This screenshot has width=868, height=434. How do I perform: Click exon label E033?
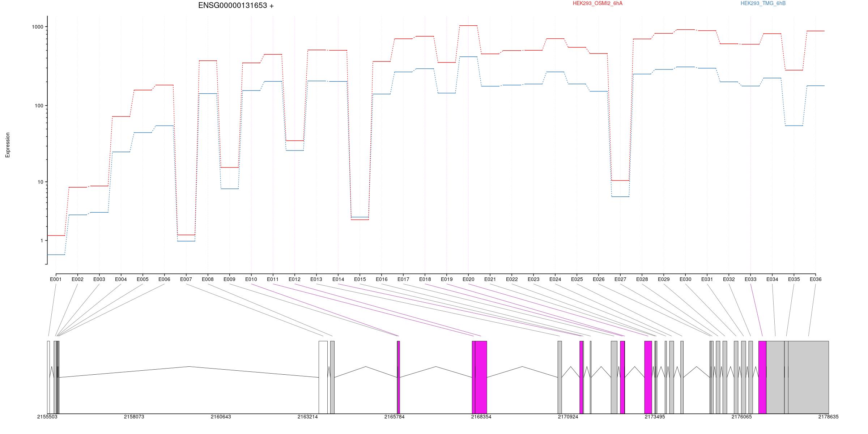750,279
